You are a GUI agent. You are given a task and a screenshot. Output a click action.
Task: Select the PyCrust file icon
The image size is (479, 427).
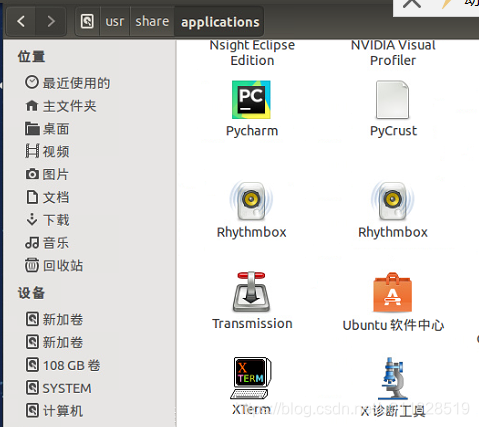pyautogui.click(x=392, y=100)
